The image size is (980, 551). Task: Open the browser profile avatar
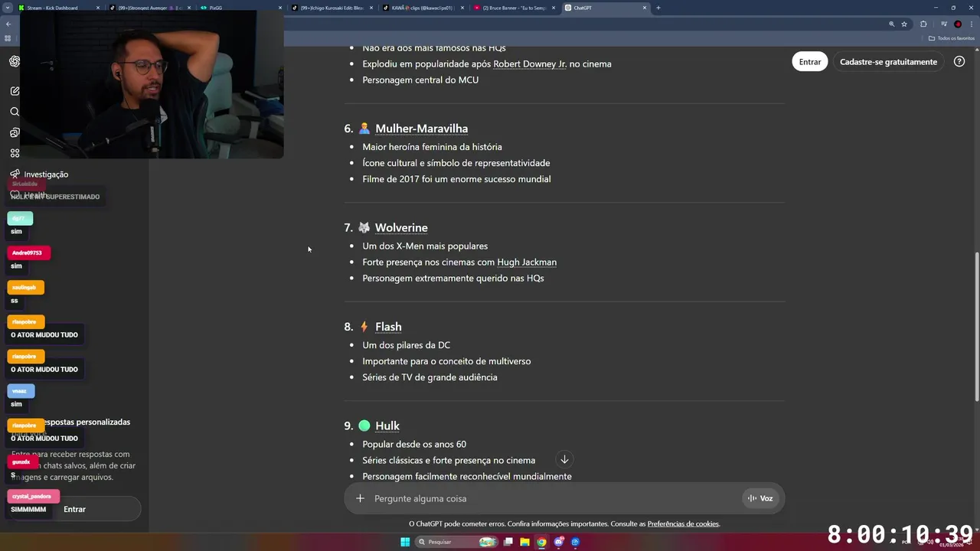coord(958,24)
